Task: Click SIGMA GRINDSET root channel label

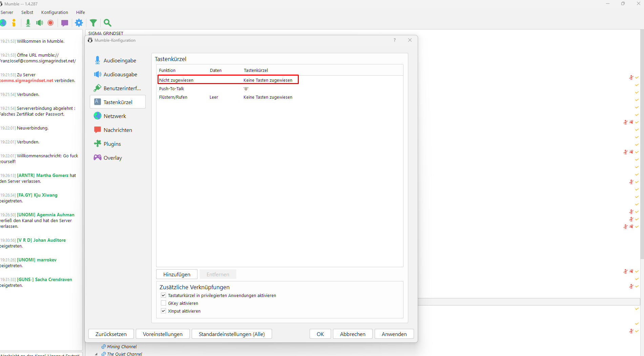Action: pyautogui.click(x=106, y=33)
